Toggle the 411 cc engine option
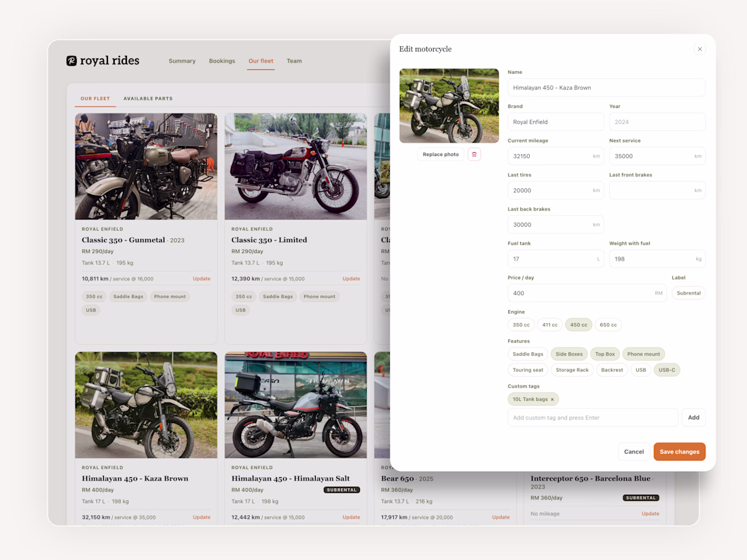Viewport: 747px width, 560px height. pyautogui.click(x=549, y=324)
